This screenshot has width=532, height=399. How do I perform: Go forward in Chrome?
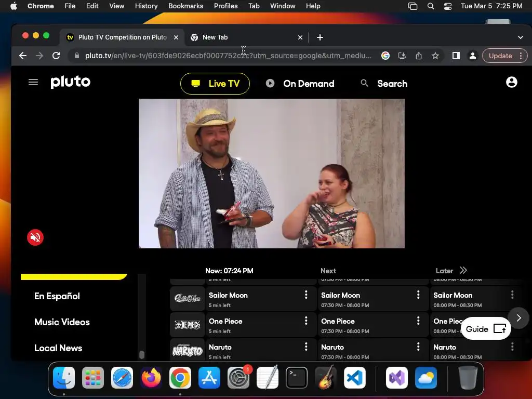tap(39, 56)
